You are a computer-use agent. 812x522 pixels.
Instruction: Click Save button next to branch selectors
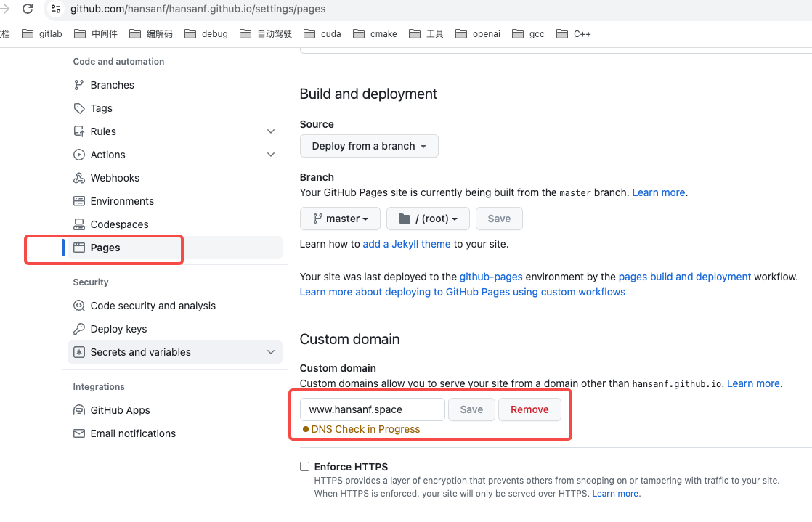(499, 219)
